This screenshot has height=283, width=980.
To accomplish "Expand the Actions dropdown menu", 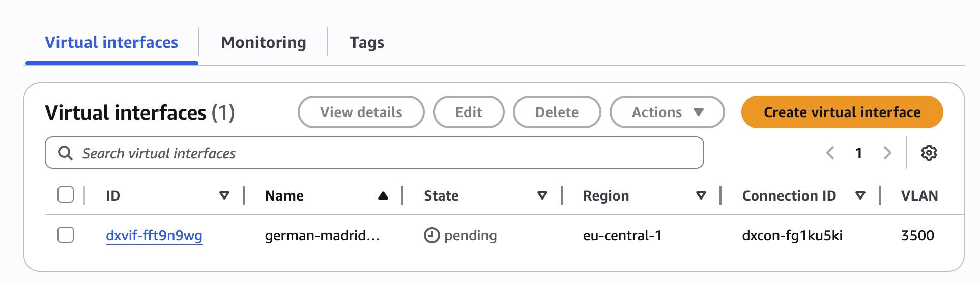I will [x=667, y=112].
